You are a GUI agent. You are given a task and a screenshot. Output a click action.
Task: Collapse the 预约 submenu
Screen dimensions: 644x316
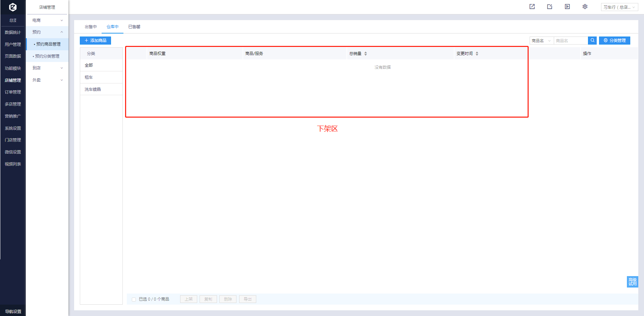(x=47, y=32)
